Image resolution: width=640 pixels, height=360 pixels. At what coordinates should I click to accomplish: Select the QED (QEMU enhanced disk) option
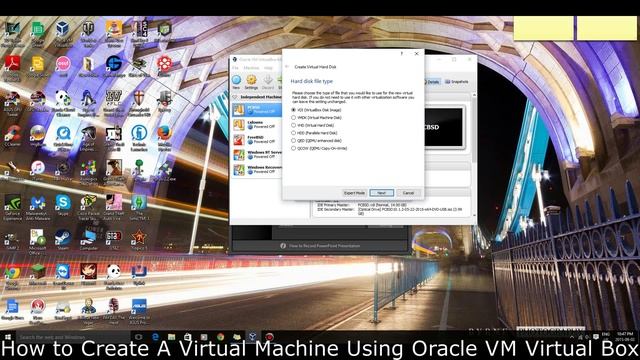click(316, 140)
